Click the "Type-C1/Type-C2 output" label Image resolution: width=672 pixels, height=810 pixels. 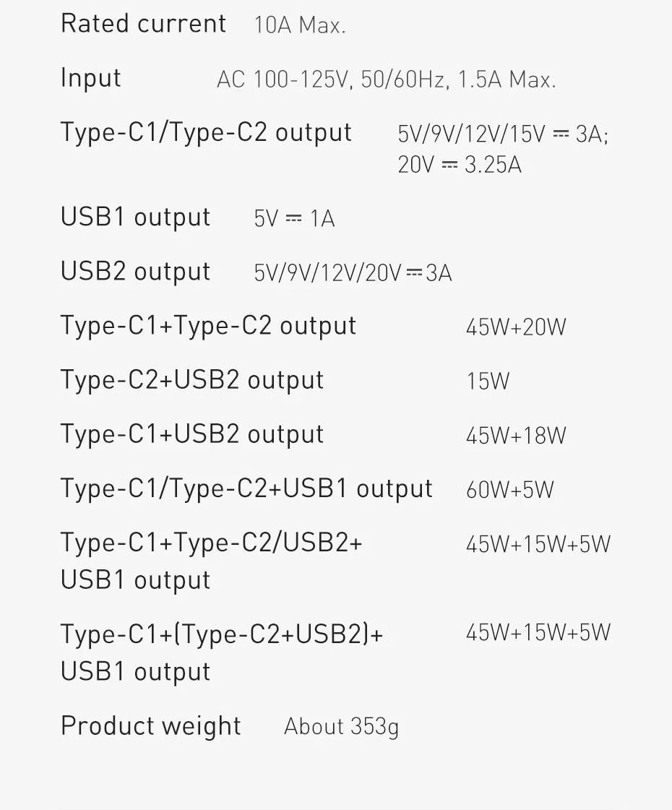point(206,133)
